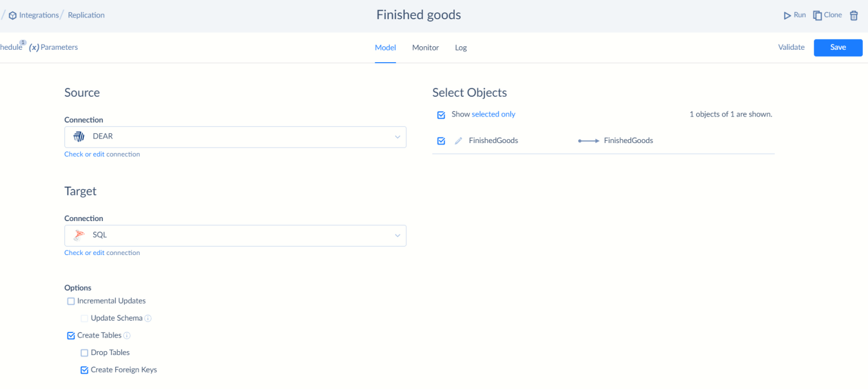Click Check or edit connection under Source

(102, 154)
